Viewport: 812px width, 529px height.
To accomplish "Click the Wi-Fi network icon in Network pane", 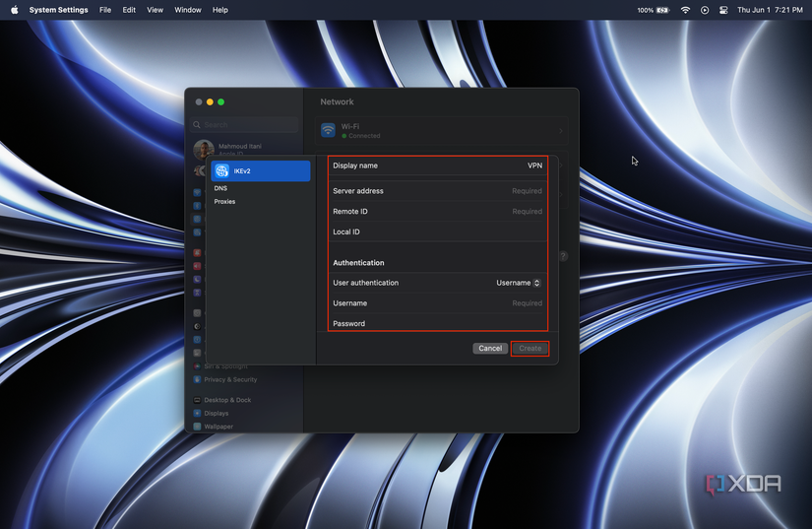I will [x=328, y=131].
